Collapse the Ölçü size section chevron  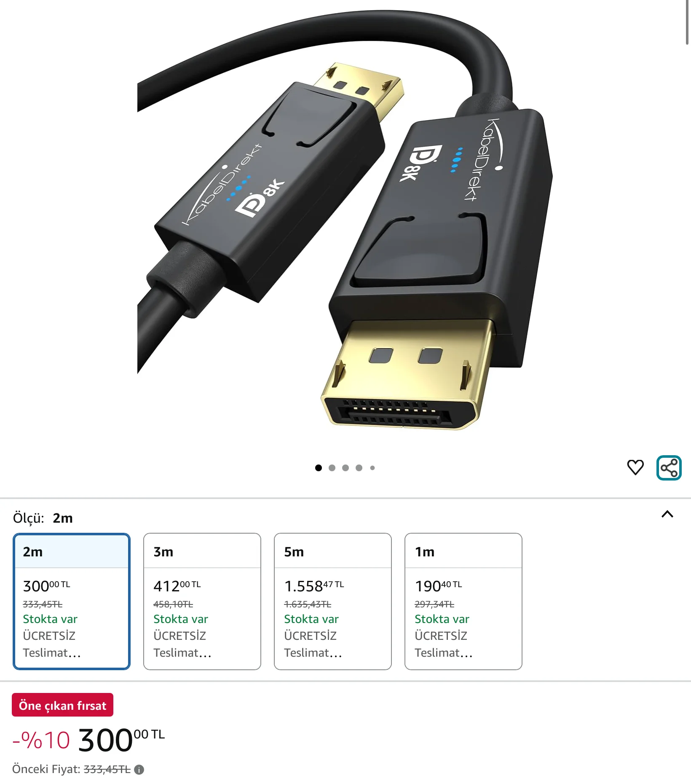(667, 514)
